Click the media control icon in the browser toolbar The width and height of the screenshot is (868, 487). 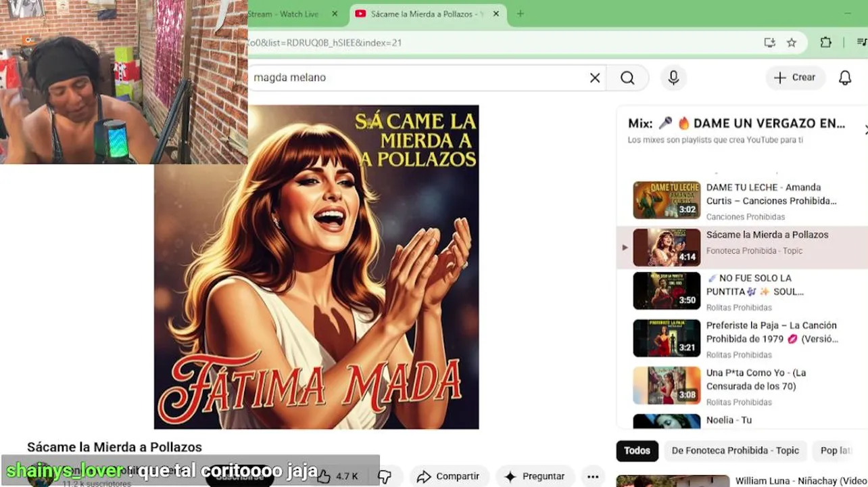[861, 43]
